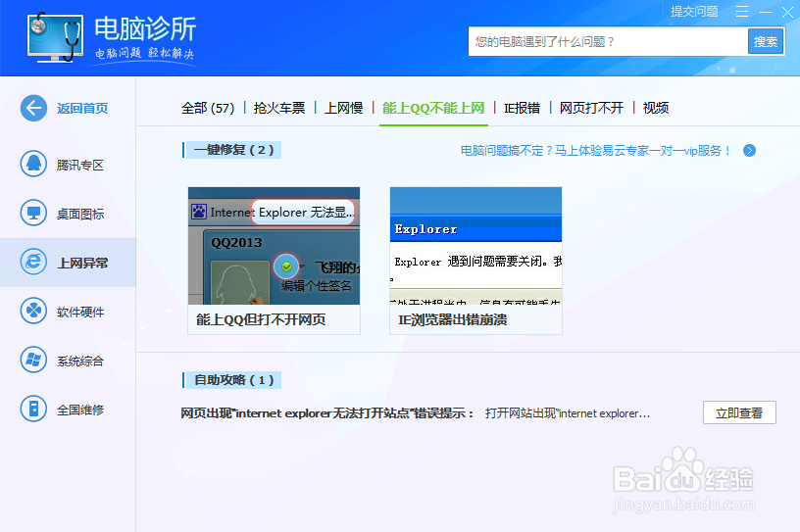Switch to the 抢火车票 tab
The height and width of the screenshot is (532, 800).
[x=279, y=108]
